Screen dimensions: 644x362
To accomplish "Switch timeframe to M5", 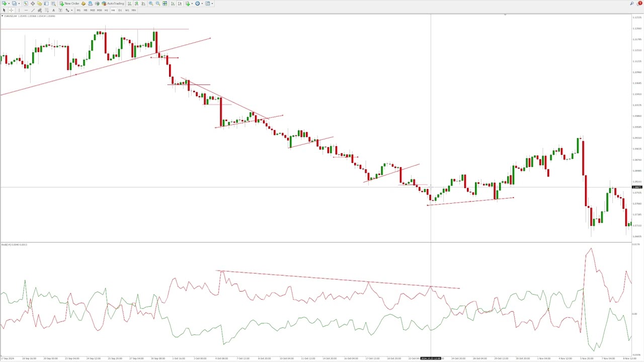I will click(86, 10).
